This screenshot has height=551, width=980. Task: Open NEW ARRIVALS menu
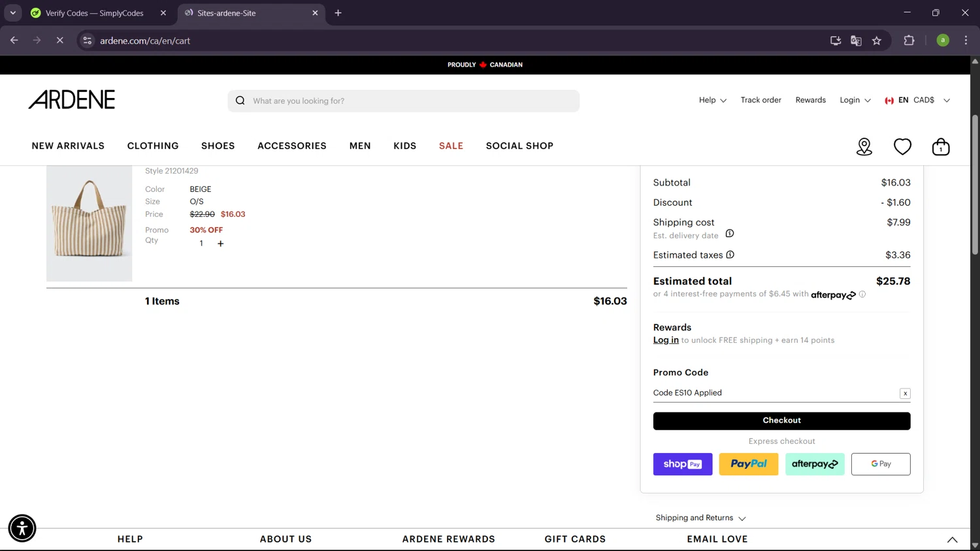coord(68,146)
